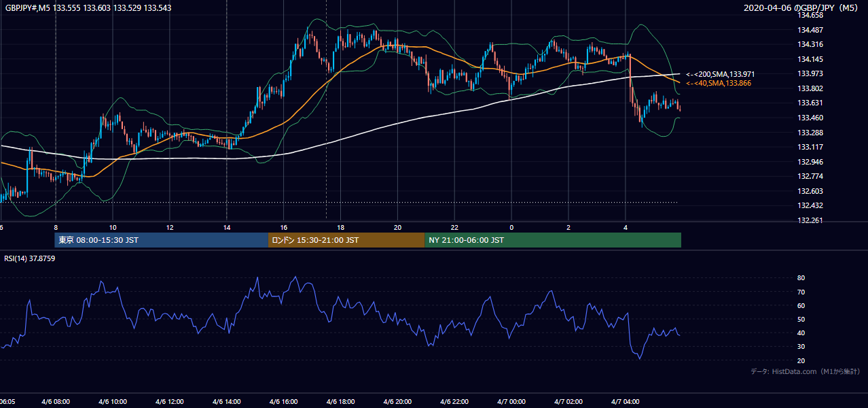Click RSI scale value 40
The height and width of the screenshot is (408, 868).
pyautogui.click(x=801, y=333)
